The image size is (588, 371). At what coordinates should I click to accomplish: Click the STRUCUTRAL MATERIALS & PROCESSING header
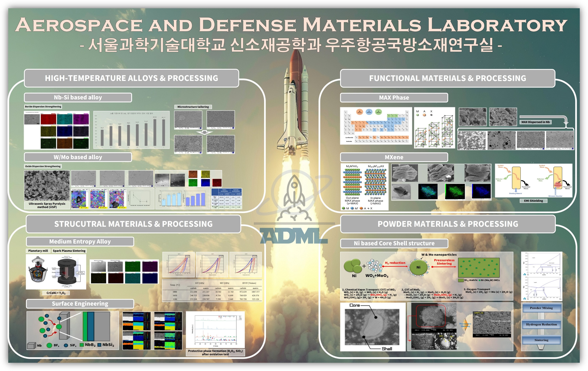click(133, 224)
